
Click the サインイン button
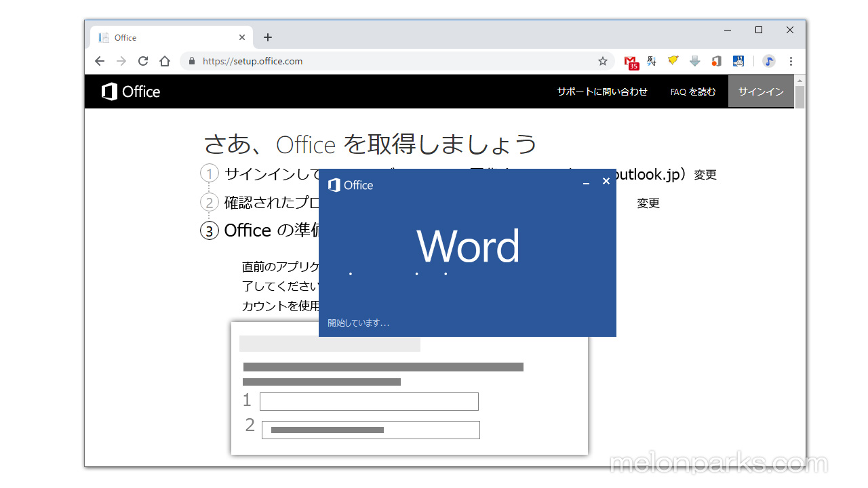click(x=761, y=91)
